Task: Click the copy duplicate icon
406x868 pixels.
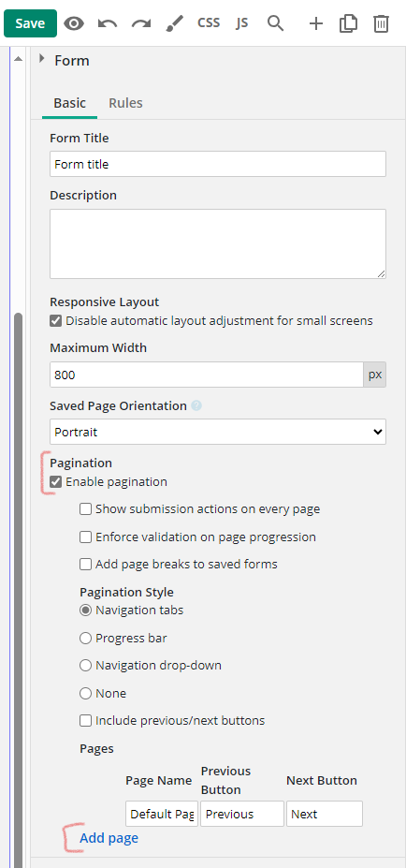Action: point(348,23)
